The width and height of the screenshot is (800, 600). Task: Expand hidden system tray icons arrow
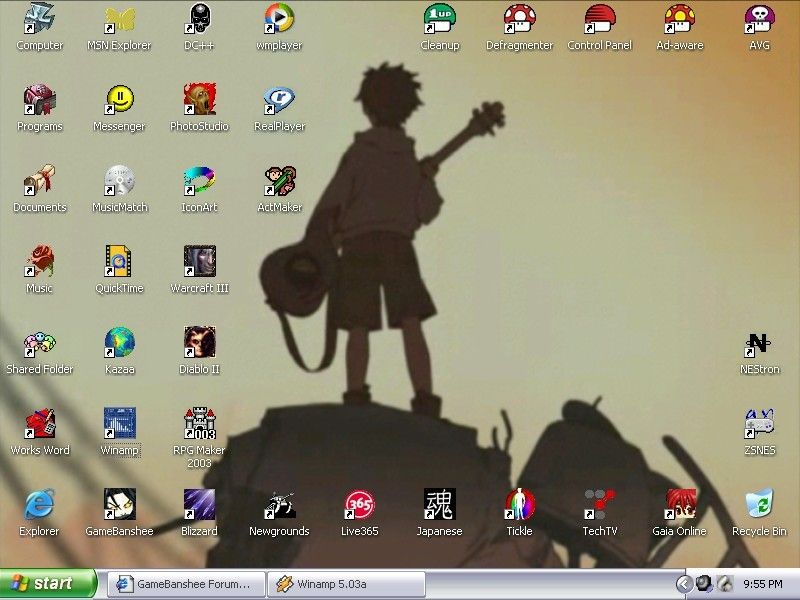click(684, 584)
